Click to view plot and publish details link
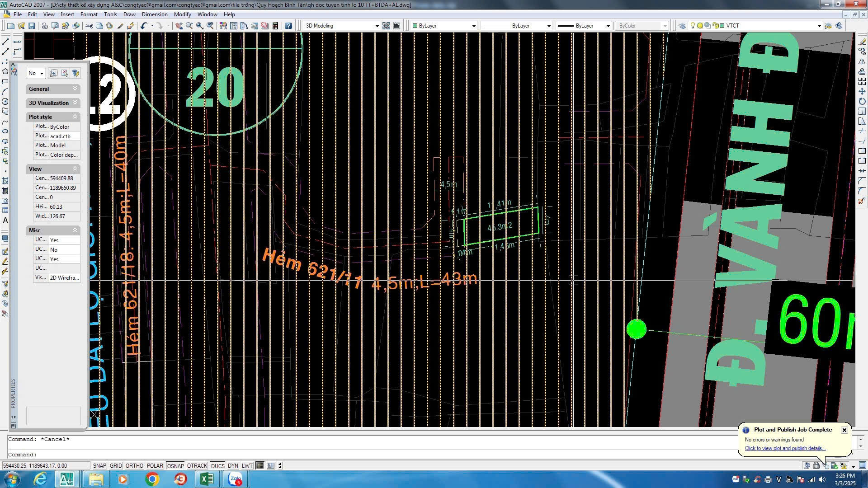Viewport: 868px width, 488px height. 785,448
